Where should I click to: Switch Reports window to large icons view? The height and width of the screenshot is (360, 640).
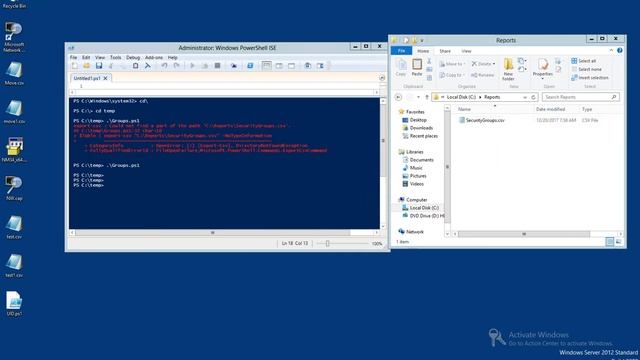point(618,242)
